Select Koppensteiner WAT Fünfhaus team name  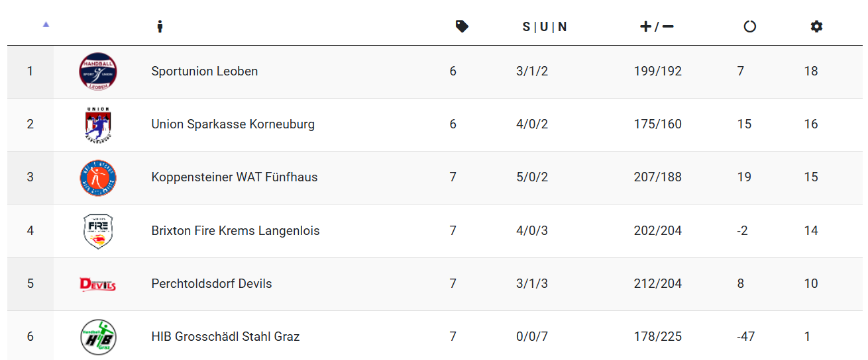coord(235,177)
